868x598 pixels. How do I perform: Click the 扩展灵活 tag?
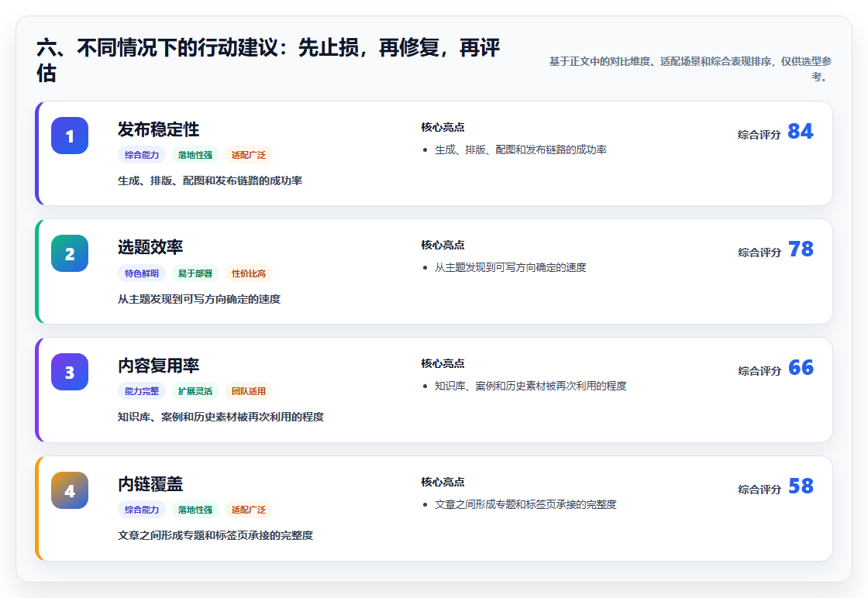(195, 391)
